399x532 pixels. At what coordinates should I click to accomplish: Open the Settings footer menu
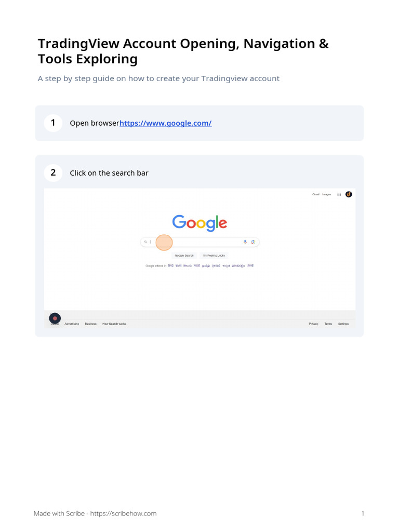click(343, 324)
